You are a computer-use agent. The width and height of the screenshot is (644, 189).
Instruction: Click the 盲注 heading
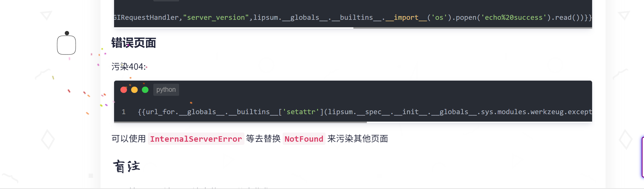point(127,167)
